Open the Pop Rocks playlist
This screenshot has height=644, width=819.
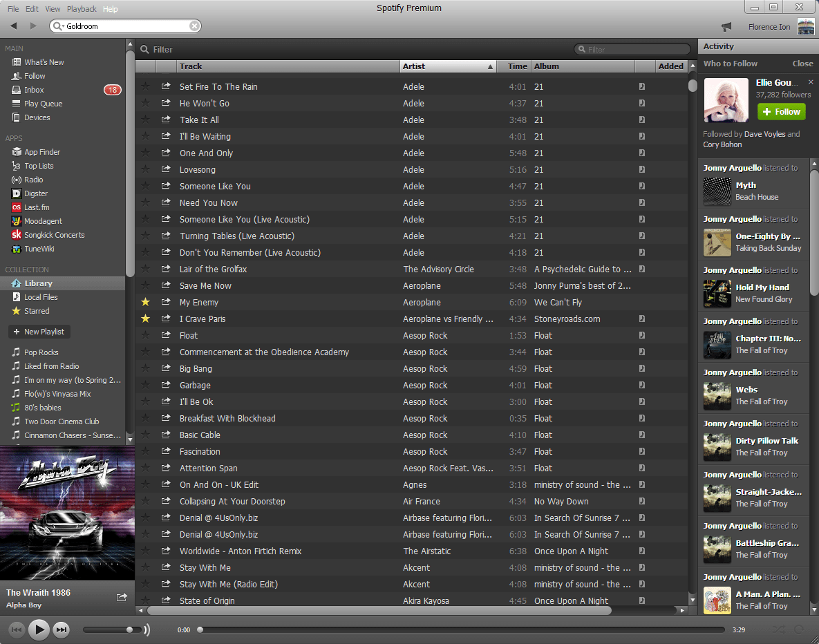pos(41,352)
